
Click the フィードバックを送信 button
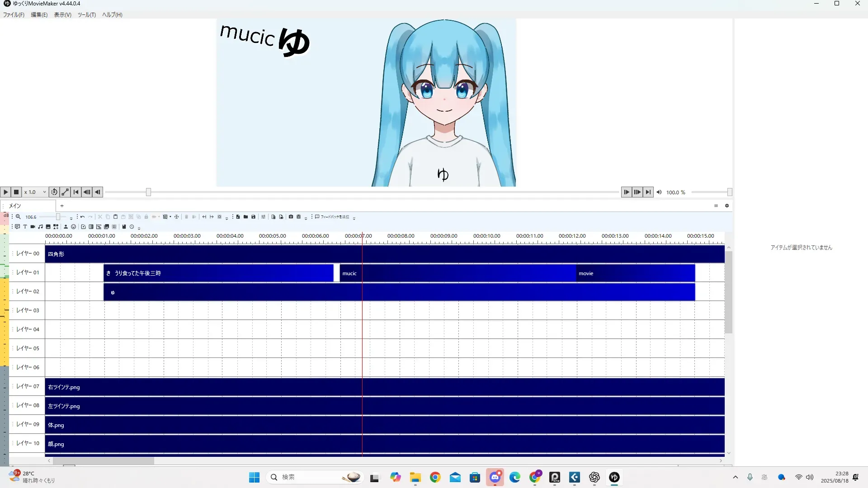click(332, 217)
